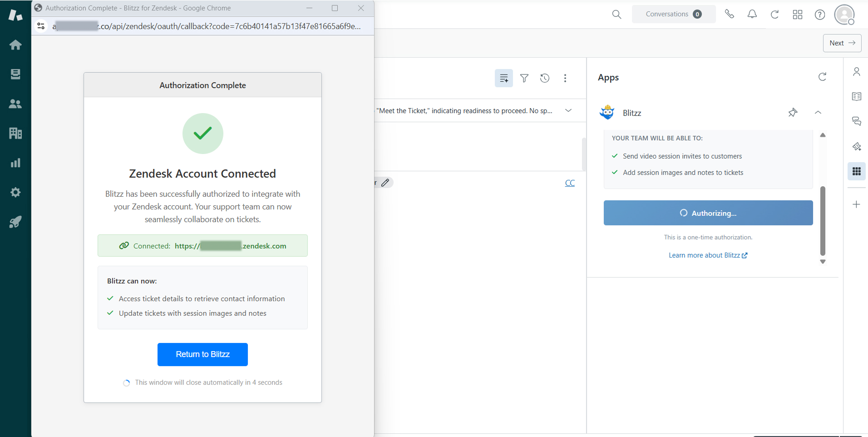Open the user profile avatar
The image size is (868, 437).
pos(844,15)
